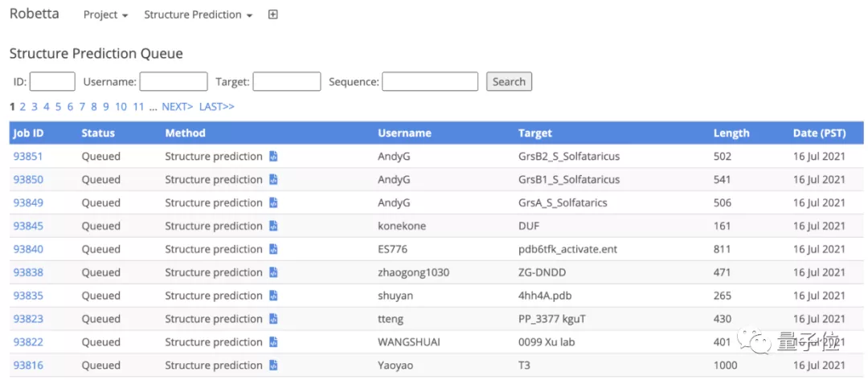Click the plus box icon in navbar
This screenshot has width=868, height=380.
[x=272, y=14]
